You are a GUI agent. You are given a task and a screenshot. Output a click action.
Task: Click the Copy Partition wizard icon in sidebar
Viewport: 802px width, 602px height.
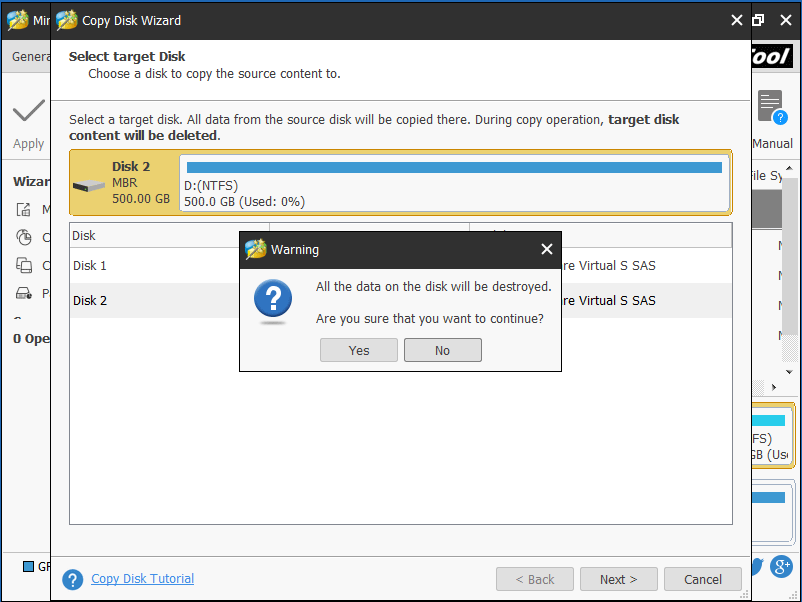(x=24, y=237)
